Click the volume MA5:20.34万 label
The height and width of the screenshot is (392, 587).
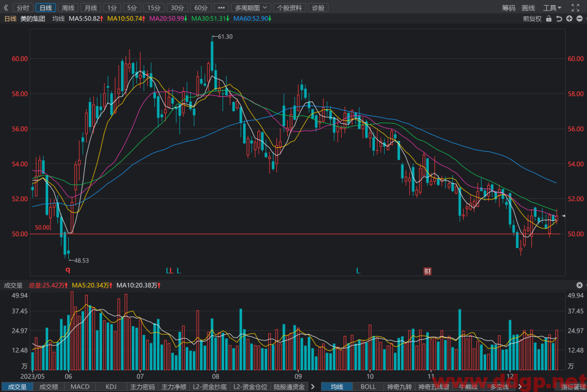coord(92,285)
